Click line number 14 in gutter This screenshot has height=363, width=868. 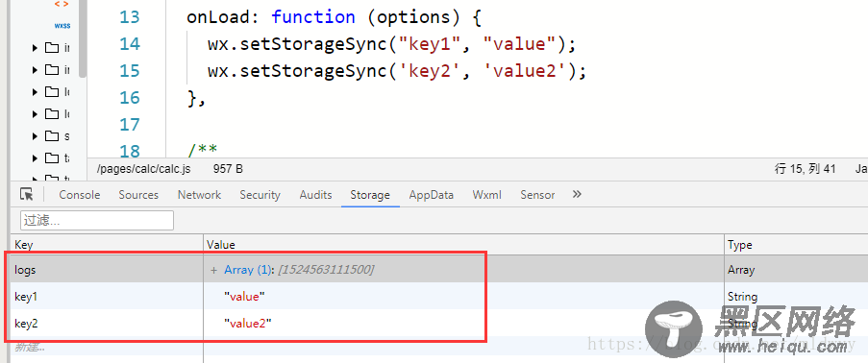130,44
